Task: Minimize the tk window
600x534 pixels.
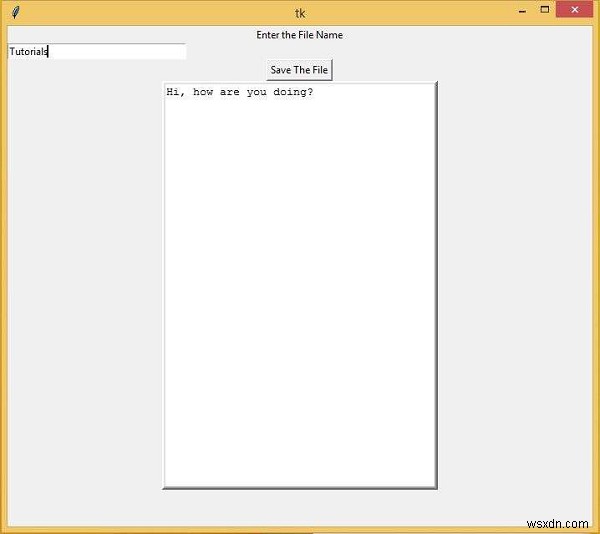Action: click(522, 10)
